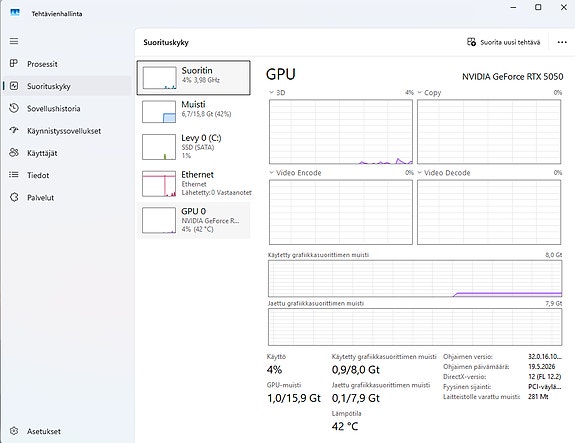Maximize the Tehtävienhallinta window
Viewport: 575px width, 443px height.
[538, 7]
